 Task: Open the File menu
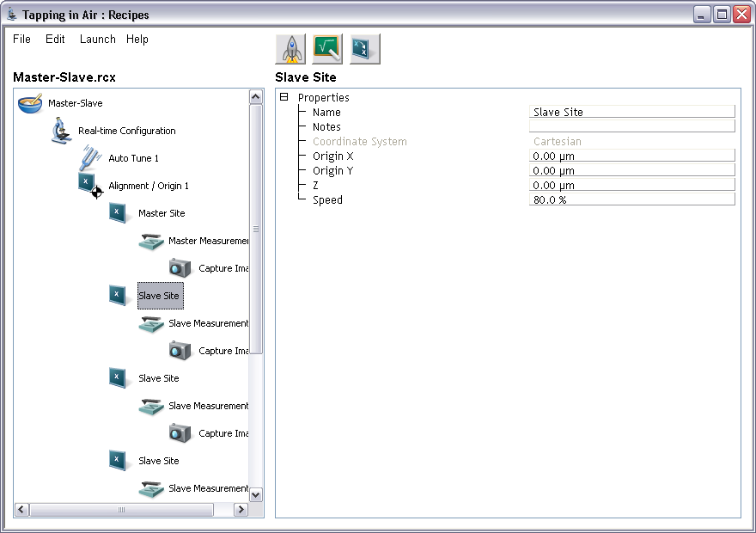(x=21, y=40)
